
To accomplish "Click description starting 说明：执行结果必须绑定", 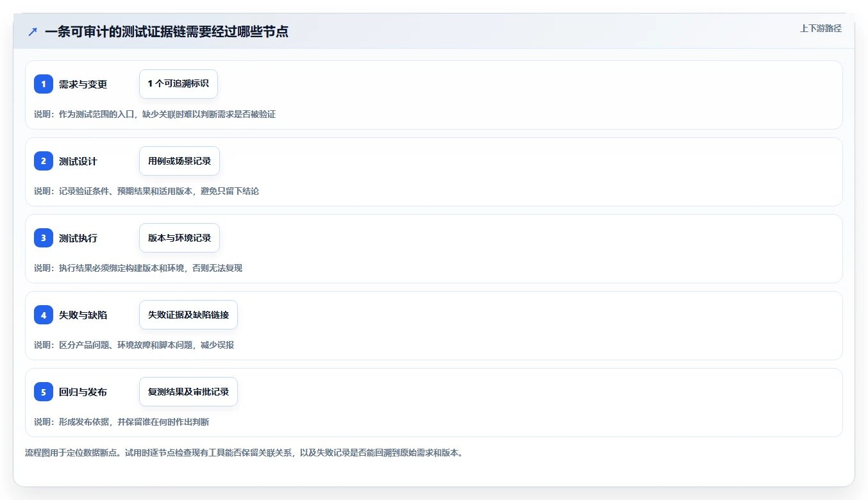I will tap(138, 268).
